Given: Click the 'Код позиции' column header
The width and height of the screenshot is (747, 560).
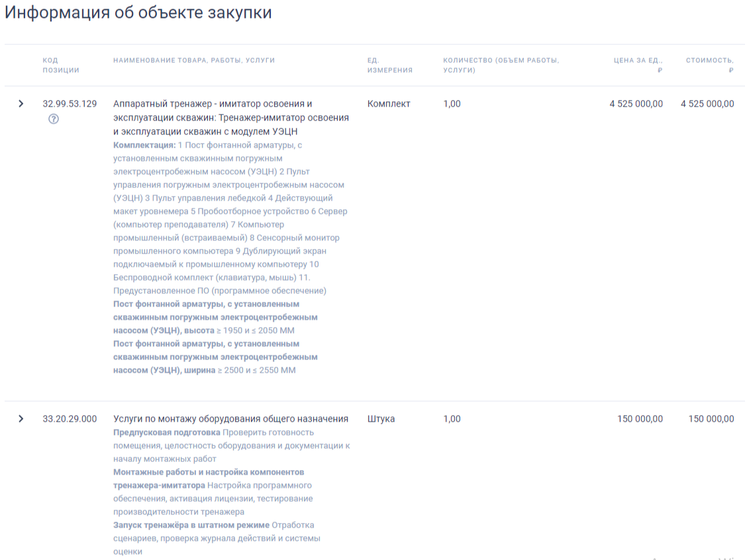Looking at the screenshot, I should coord(61,66).
